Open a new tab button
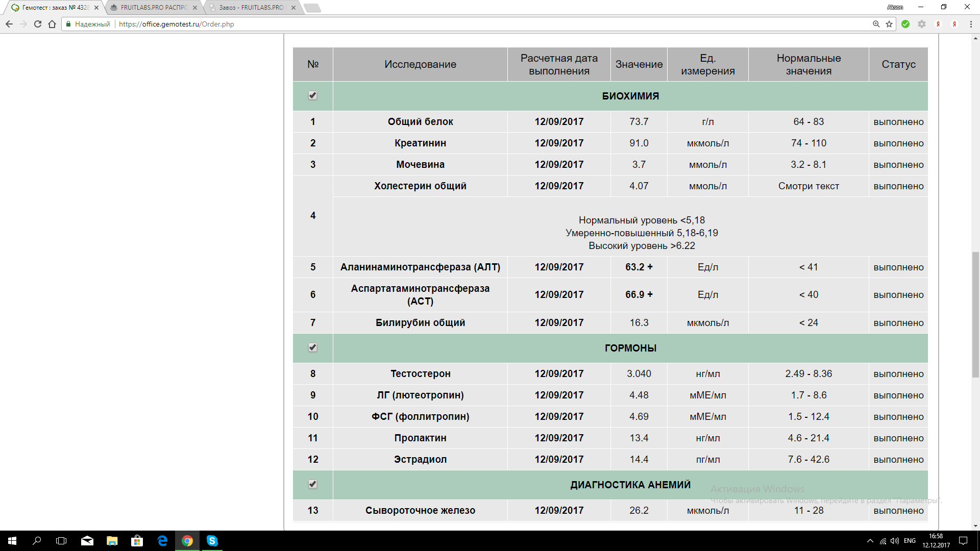The image size is (980, 551). pos(312,8)
